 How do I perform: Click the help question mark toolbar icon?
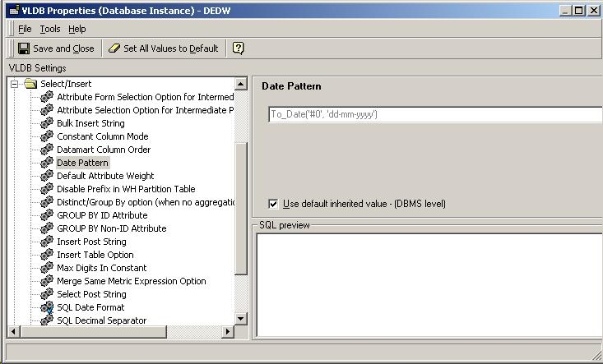(x=239, y=48)
